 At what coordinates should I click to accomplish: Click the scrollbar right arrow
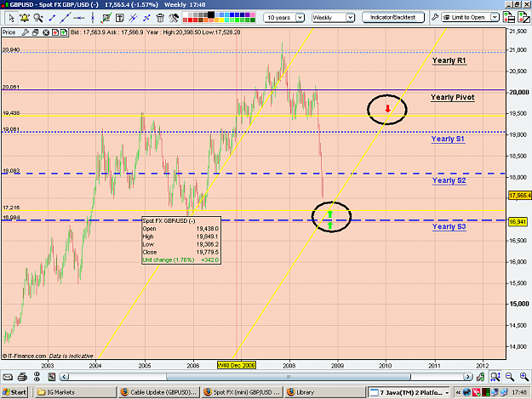point(467,377)
